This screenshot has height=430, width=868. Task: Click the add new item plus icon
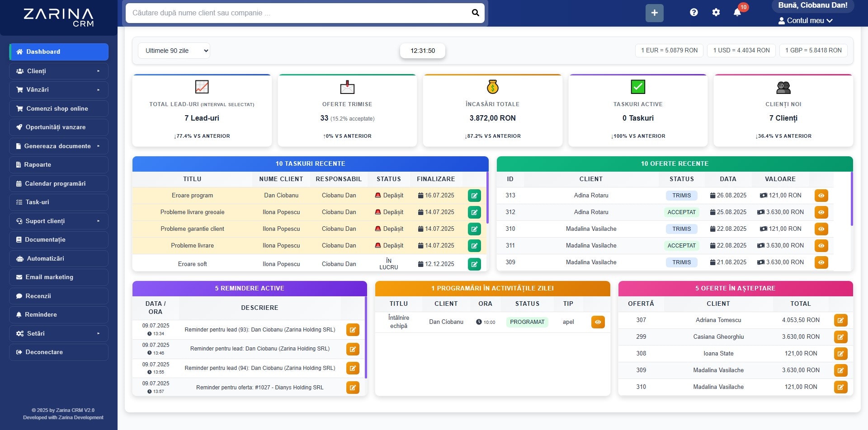click(x=654, y=13)
